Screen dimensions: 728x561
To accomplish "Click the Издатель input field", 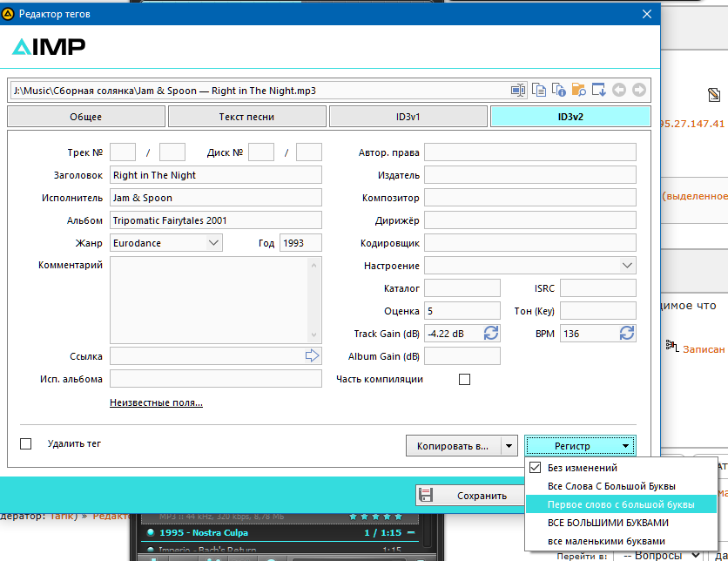I will (x=530, y=175).
